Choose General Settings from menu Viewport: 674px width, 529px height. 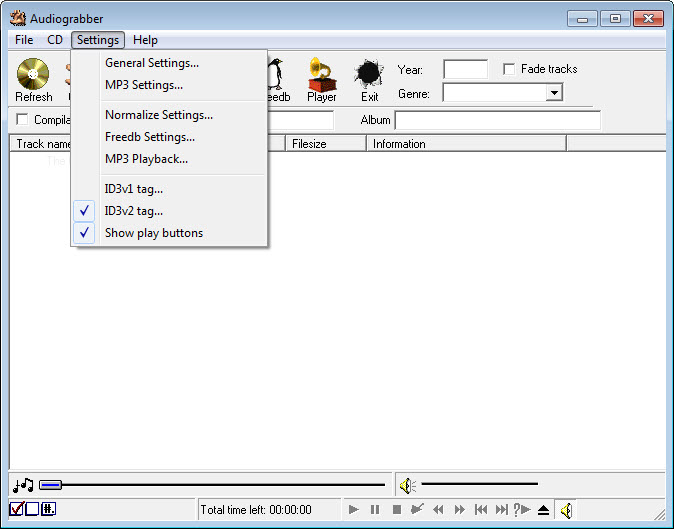point(169,63)
